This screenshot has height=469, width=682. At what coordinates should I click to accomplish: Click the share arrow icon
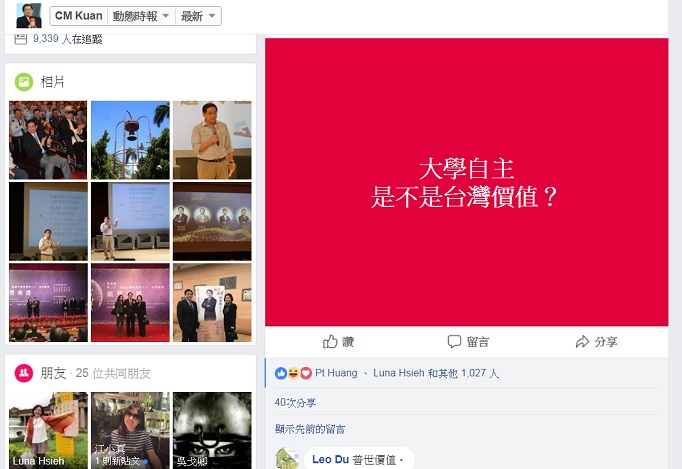(582, 342)
